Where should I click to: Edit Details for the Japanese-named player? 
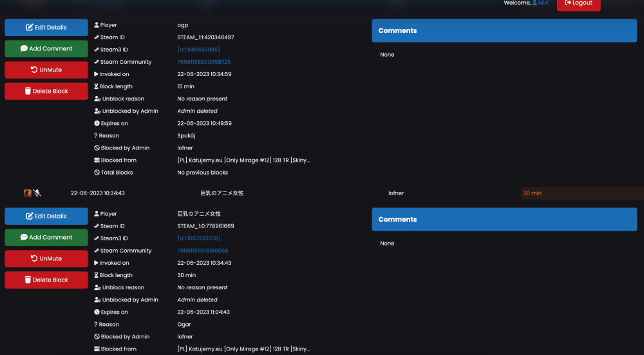(x=46, y=216)
